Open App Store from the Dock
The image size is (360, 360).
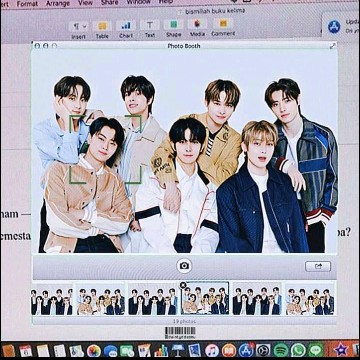246,350
